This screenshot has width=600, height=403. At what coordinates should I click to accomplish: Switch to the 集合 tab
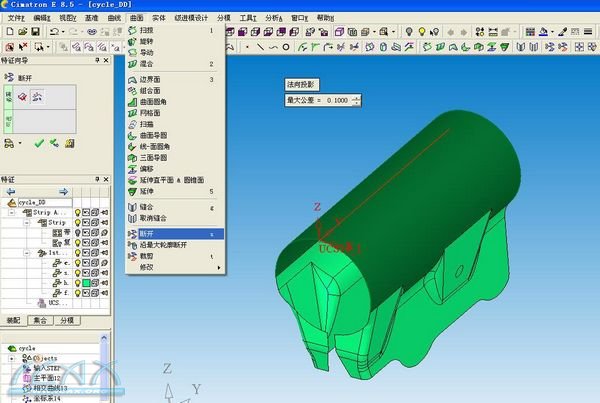tap(42, 320)
